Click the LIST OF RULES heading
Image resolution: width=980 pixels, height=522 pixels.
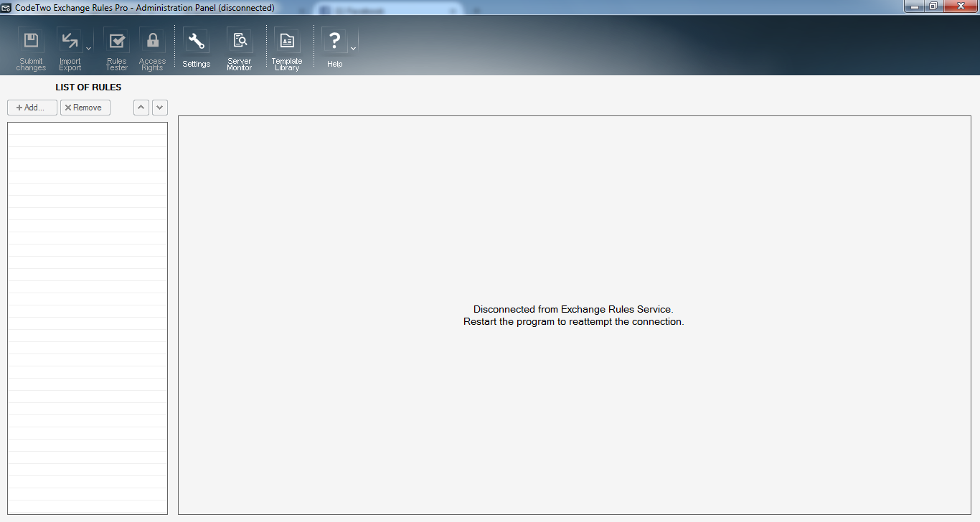point(88,87)
